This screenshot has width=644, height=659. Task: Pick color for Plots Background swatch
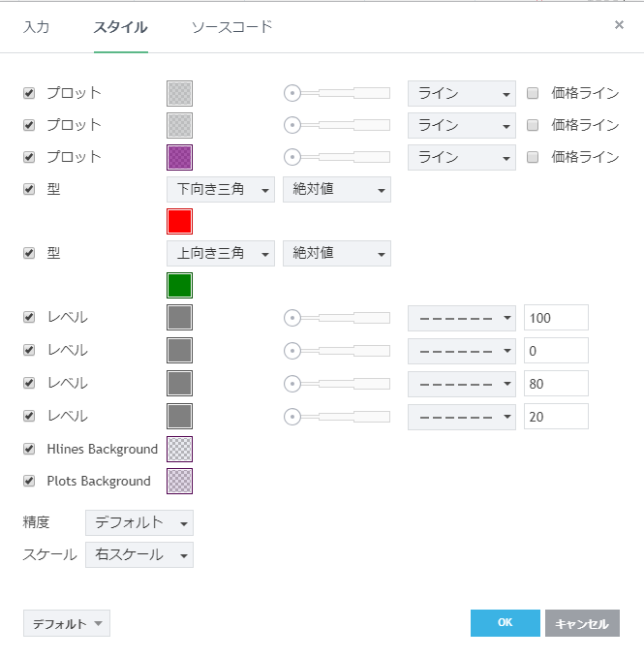179,482
